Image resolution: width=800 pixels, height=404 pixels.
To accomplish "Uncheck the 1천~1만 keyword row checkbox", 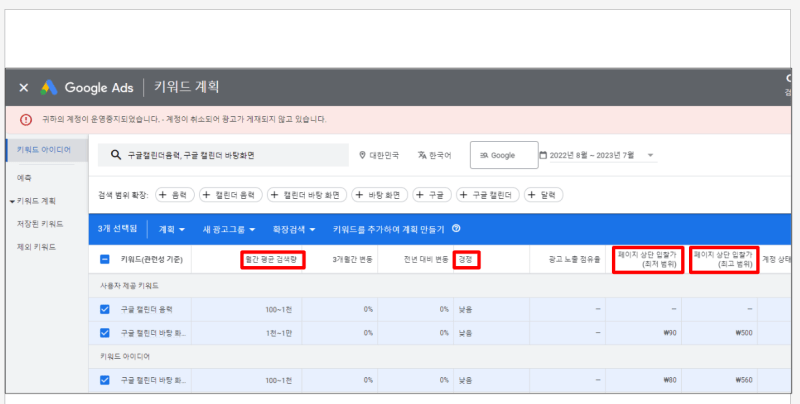I will coord(105,333).
